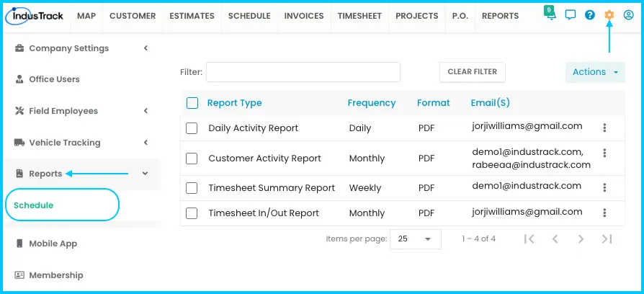This screenshot has width=644, height=294.
Task: Click the Timesheet In/Out Report name
Action: click(264, 213)
